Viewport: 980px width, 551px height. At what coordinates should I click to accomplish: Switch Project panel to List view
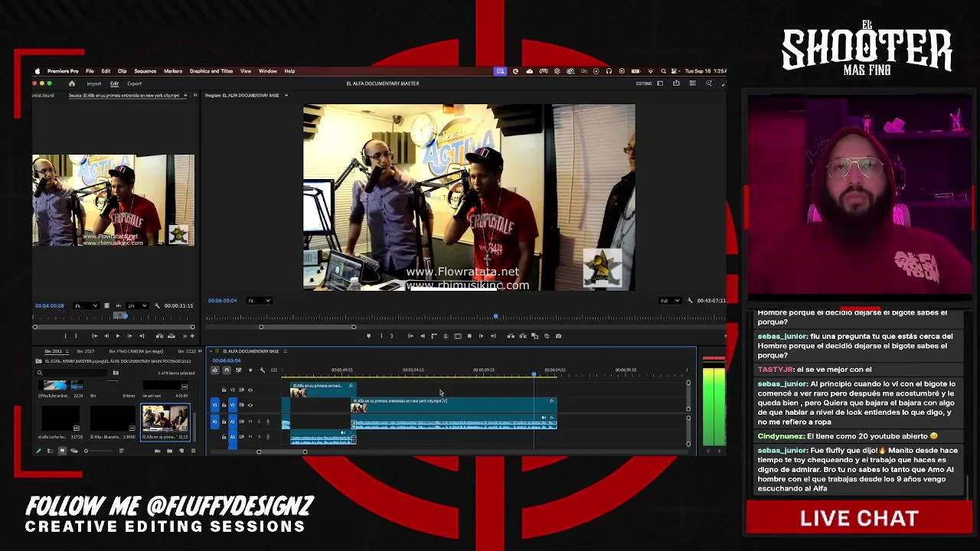51,451
